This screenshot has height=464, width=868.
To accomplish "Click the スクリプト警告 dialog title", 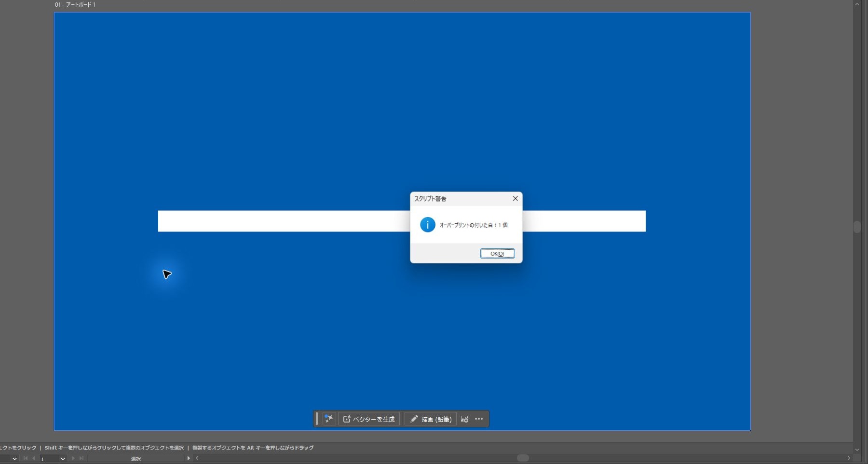I will pos(430,199).
